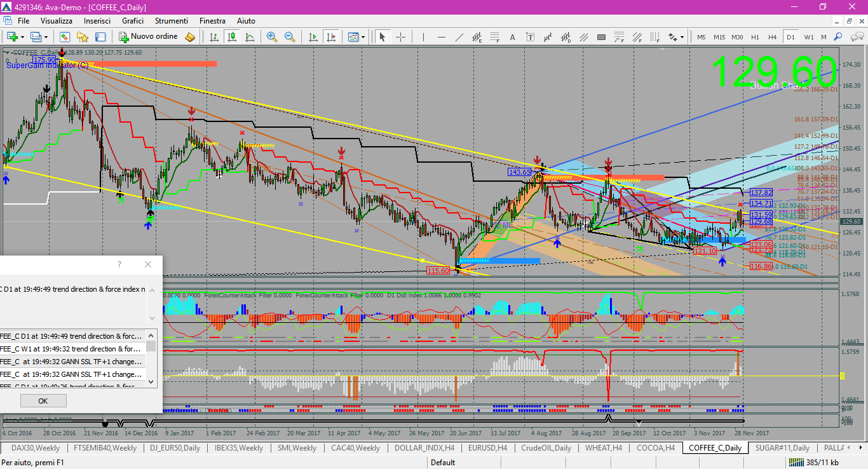Viewport: 868px width, 469px height.
Task: Open the Market Watch window icon
Action: tap(65, 37)
